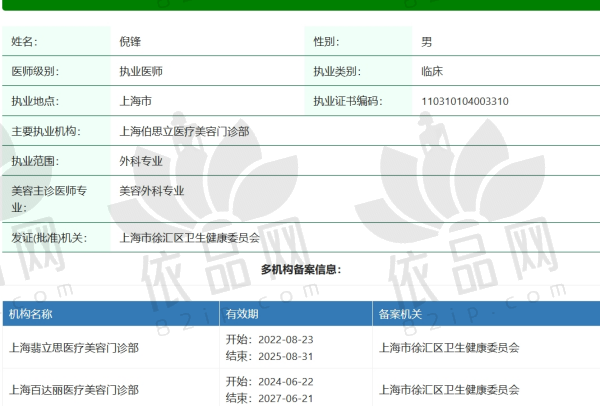Viewport: 600px width, 406px height.
Task: Select the level value 执业医师
Action: pyautogui.click(x=141, y=71)
